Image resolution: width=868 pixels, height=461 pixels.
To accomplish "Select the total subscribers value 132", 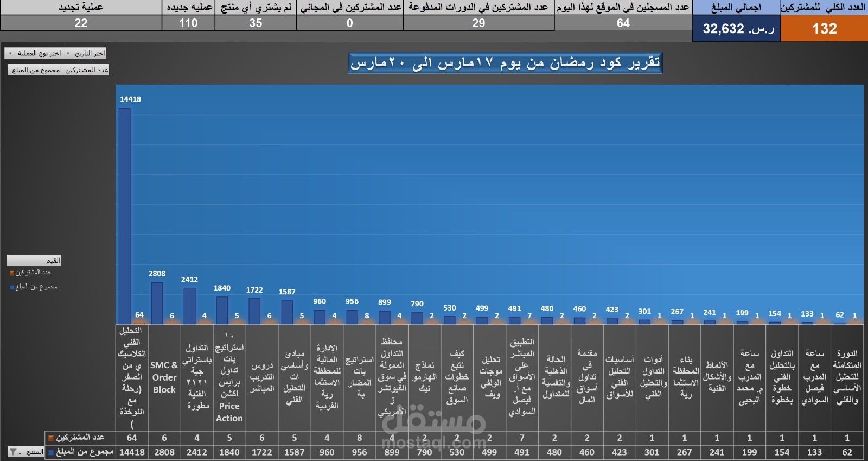I will tap(824, 29).
